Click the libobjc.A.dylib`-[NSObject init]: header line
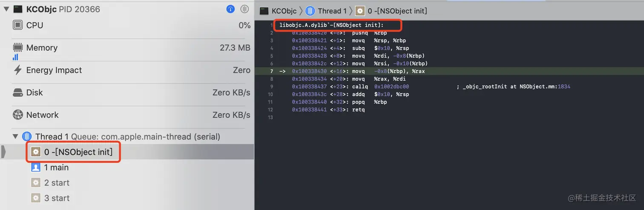This screenshot has height=210, width=644. click(x=331, y=25)
